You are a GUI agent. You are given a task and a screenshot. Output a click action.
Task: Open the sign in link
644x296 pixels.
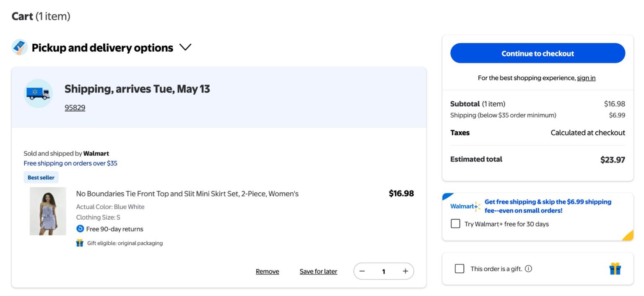point(586,78)
